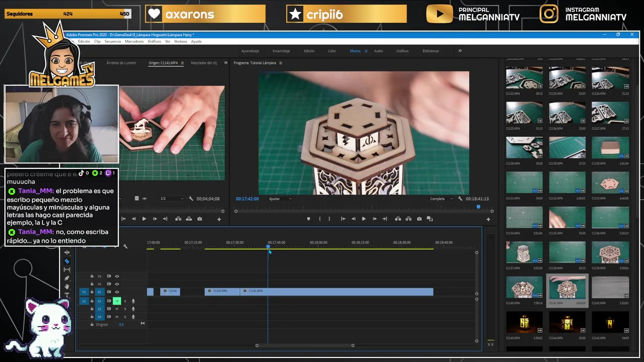Screen dimensions: 644x362
Task: Play the program monitor sequence
Action: (x=364, y=219)
